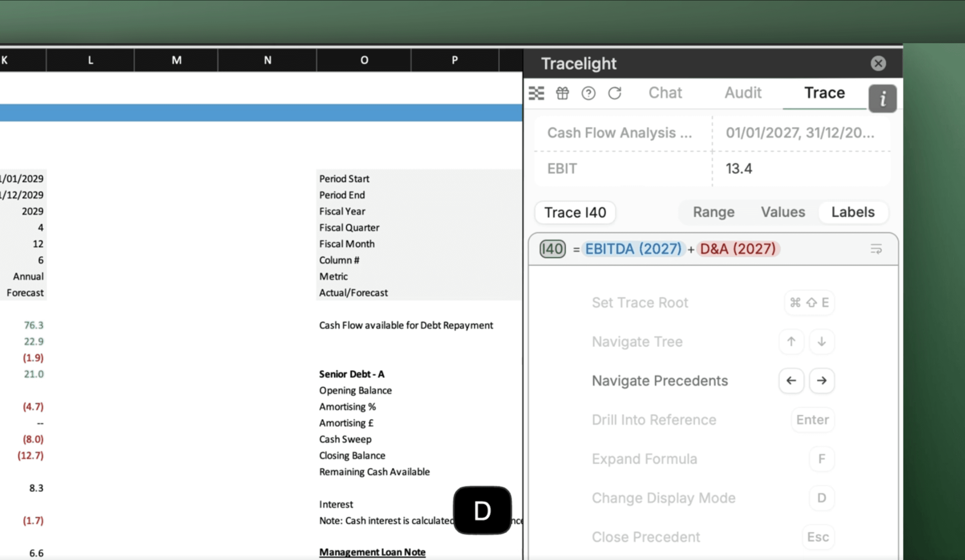
Task: Switch display mode to Range
Action: pyautogui.click(x=713, y=212)
